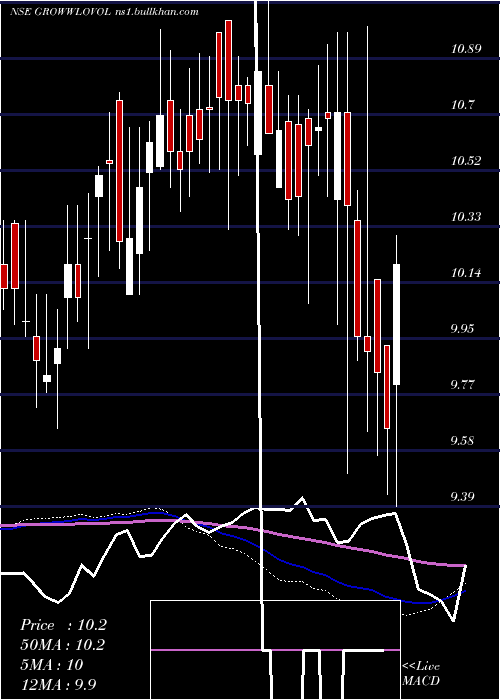Click the Price : 10.2 readout
This screenshot has height=700, width=500.
point(63,625)
